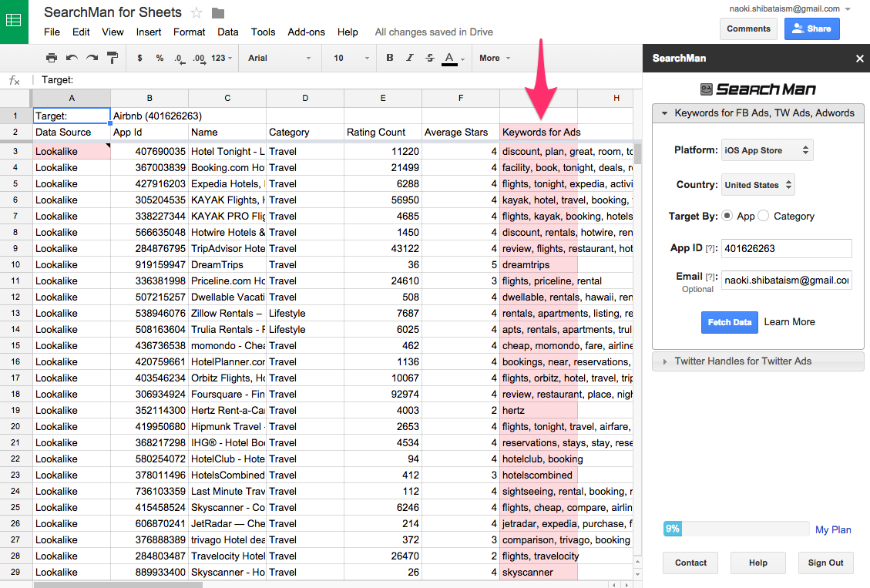Click the App ID input field
870x588 pixels.
pyautogui.click(x=786, y=249)
